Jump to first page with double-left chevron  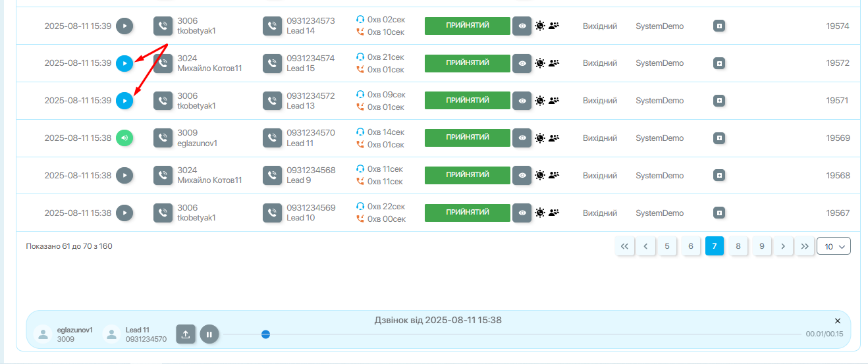624,246
